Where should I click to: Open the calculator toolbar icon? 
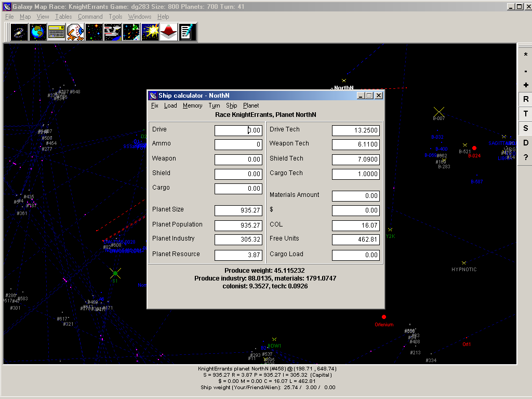(57, 32)
